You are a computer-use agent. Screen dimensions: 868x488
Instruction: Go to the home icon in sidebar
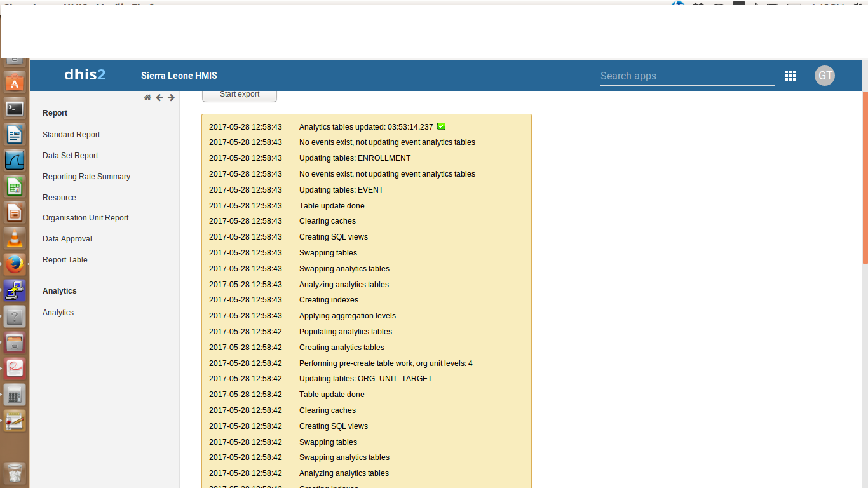click(147, 97)
